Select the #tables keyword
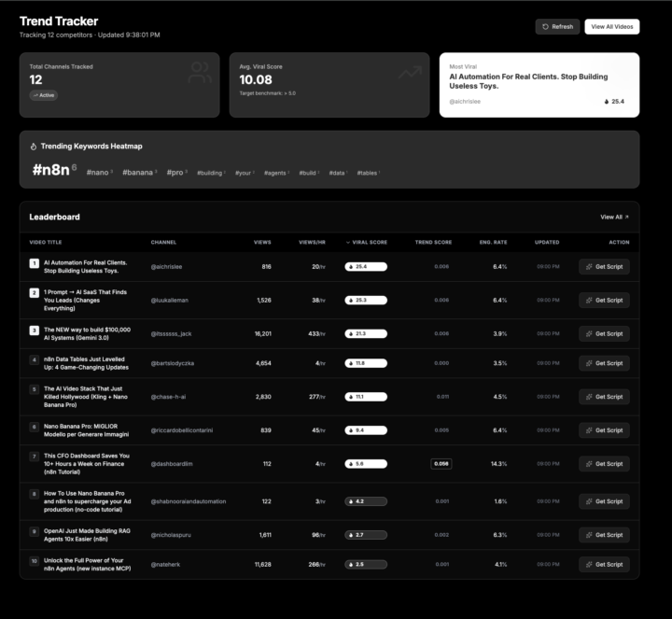Screen dimensions: 672x619 369,173
